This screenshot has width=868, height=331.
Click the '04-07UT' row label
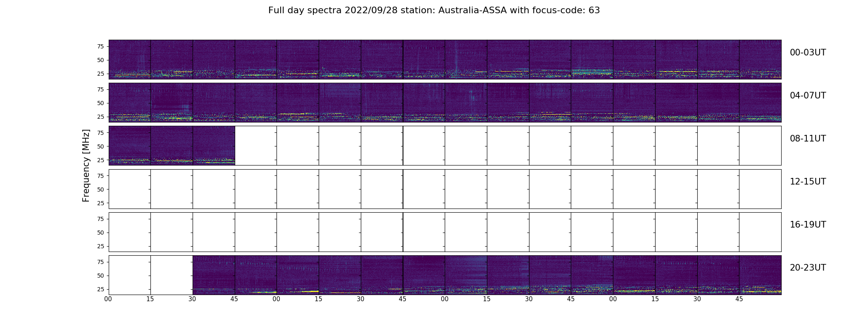[808, 96]
